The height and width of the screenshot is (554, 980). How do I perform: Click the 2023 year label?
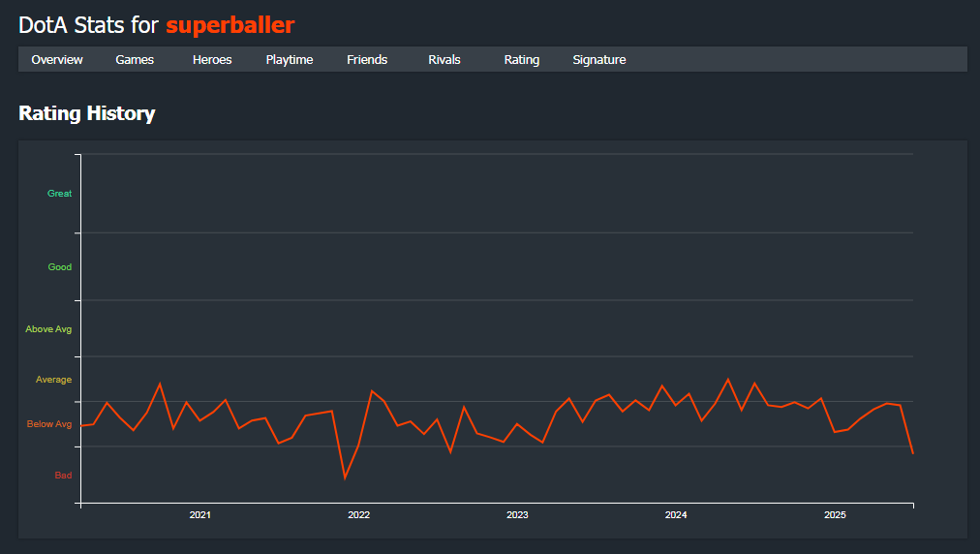[517, 514]
